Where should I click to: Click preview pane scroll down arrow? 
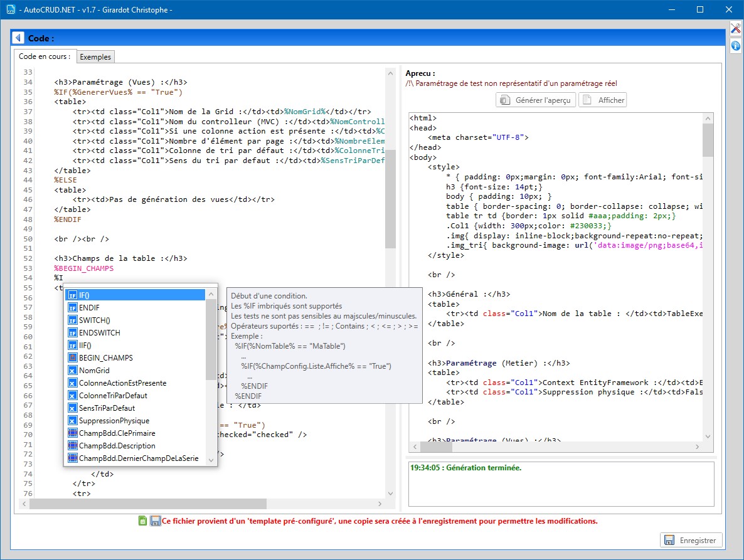click(x=708, y=436)
